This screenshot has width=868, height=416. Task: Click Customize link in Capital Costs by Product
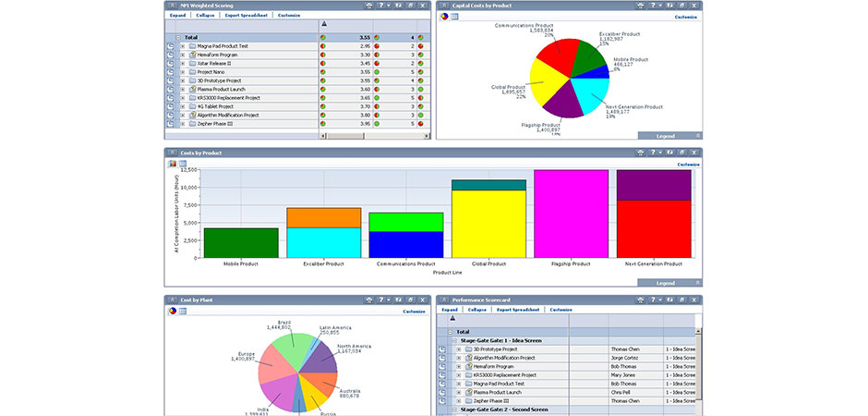(x=686, y=17)
